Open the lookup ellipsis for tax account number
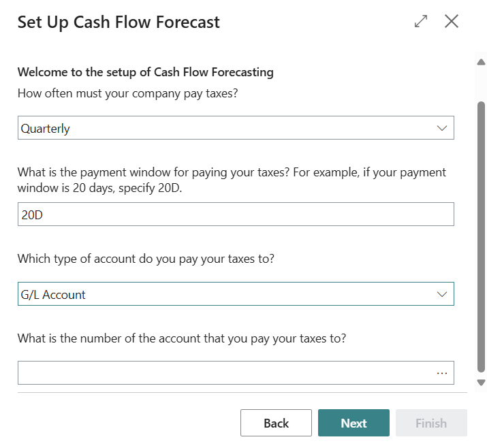The image size is (487, 448). tap(441, 373)
